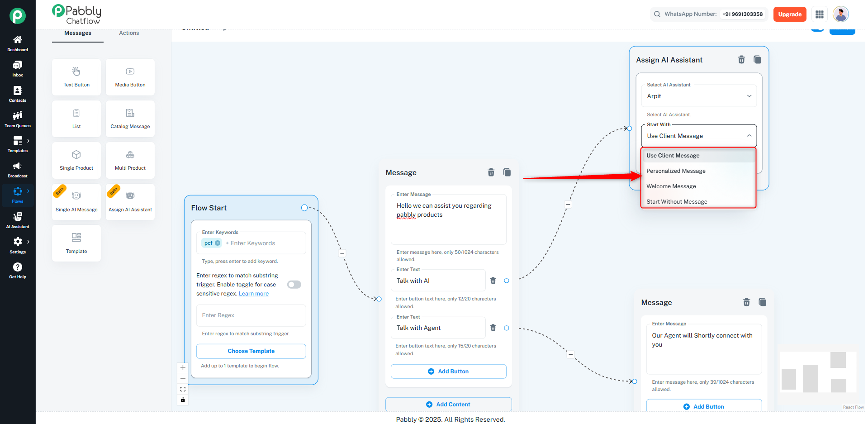Open the Learn more link

pyautogui.click(x=254, y=294)
